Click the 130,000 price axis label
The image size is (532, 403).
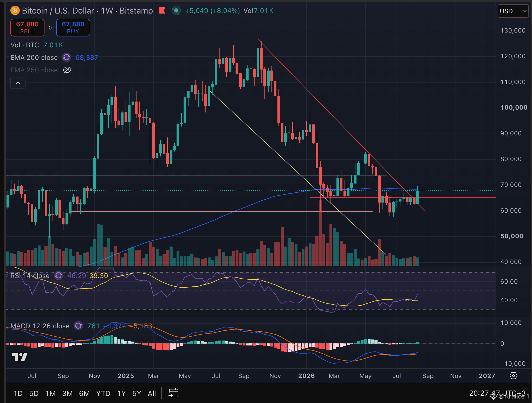coord(513,30)
